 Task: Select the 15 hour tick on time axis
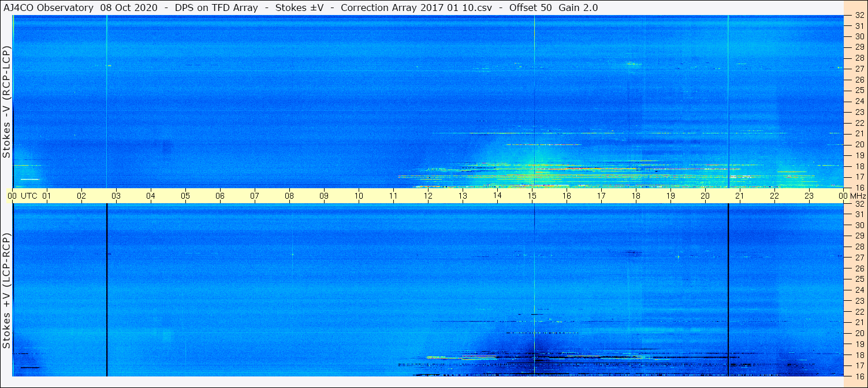(532, 196)
